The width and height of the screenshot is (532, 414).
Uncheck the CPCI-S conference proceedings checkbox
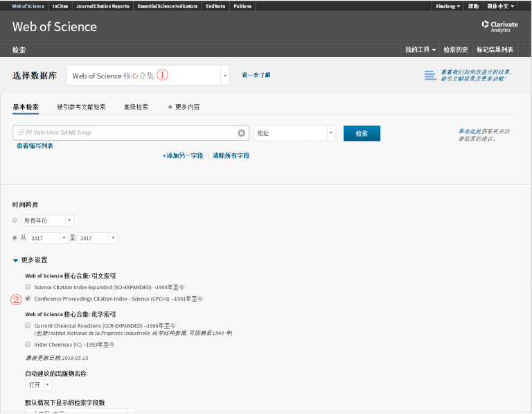[28, 299]
